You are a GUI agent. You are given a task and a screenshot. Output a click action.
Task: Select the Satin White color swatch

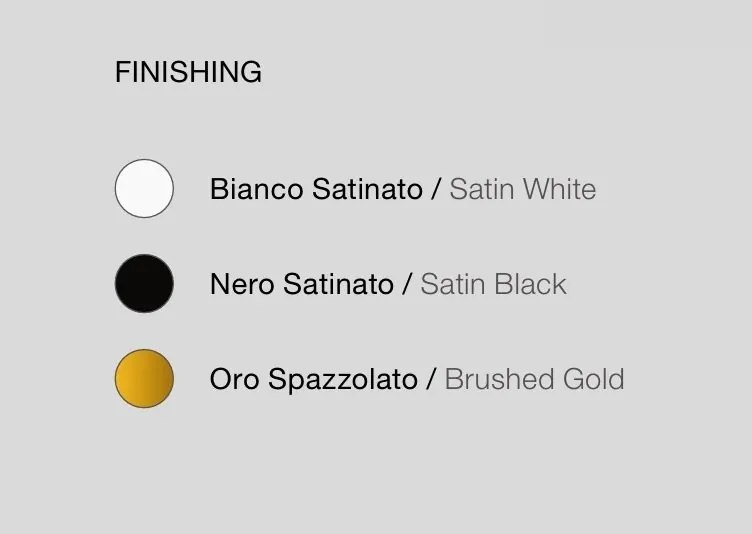[144, 189]
